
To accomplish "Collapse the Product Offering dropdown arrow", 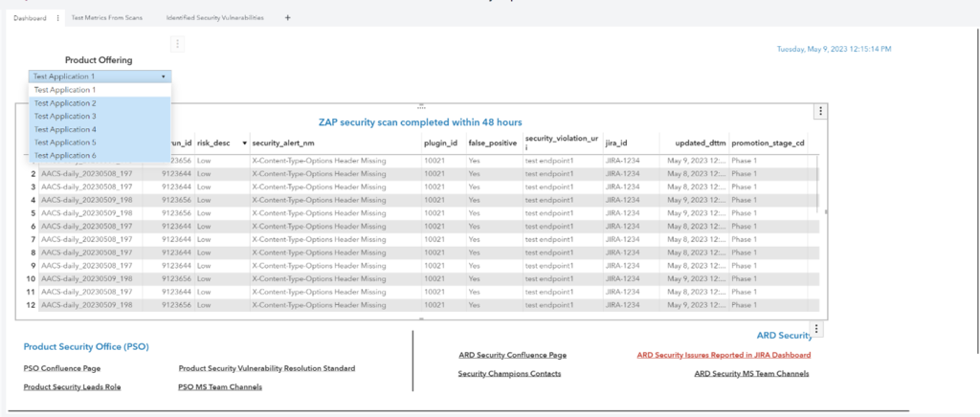I will click(x=164, y=76).
